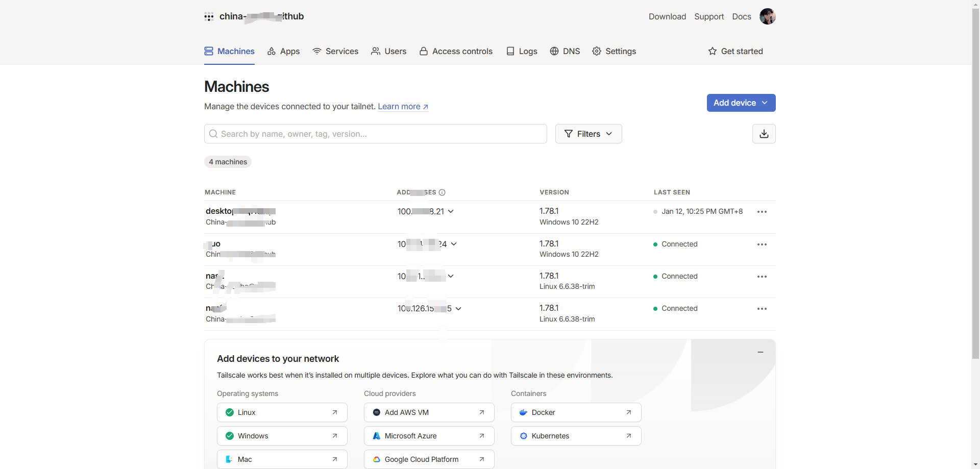
Task: Open the three-dot menu for the second Windows machine
Action: click(762, 244)
